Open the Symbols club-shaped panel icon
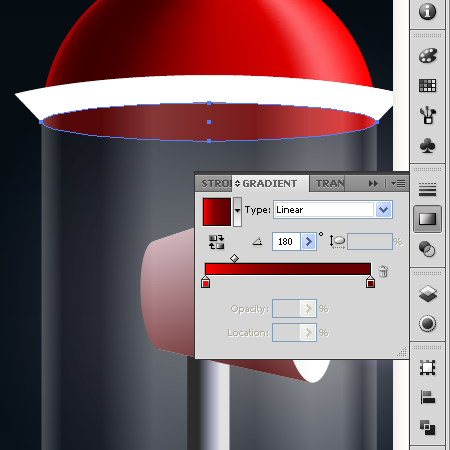This screenshot has height=450, width=450. tap(427, 146)
